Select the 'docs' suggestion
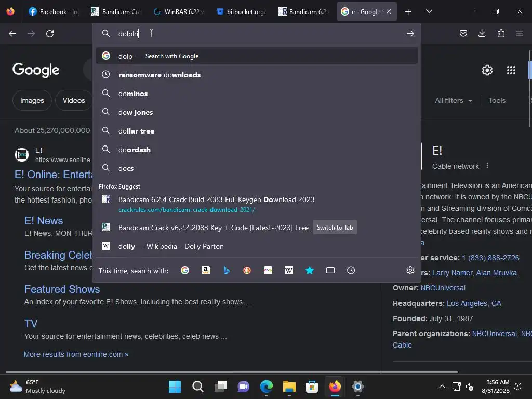 [257, 168]
